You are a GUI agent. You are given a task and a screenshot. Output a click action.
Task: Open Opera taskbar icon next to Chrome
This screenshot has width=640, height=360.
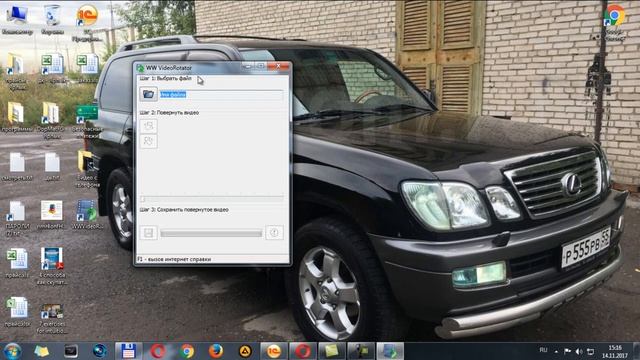158,351
